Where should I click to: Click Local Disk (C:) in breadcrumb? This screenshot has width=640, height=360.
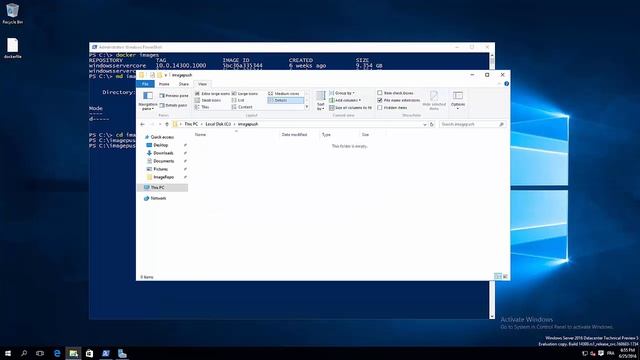(x=218, y=124)
